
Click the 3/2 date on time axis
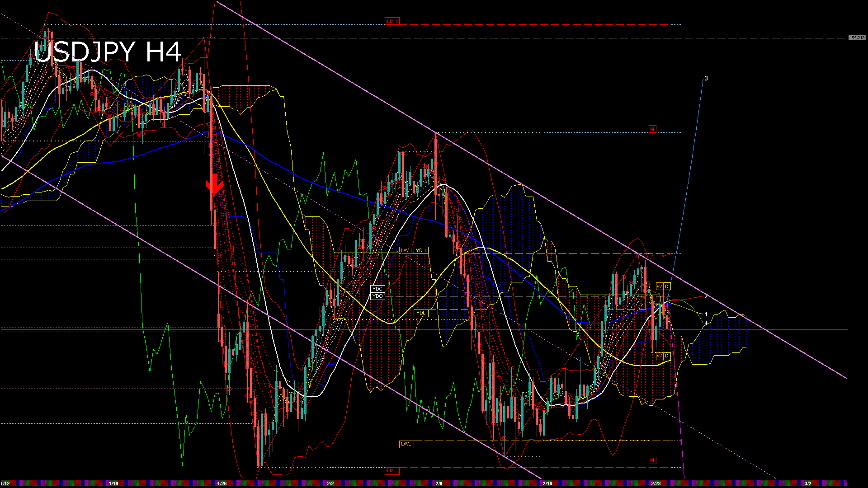pos(808,483)
